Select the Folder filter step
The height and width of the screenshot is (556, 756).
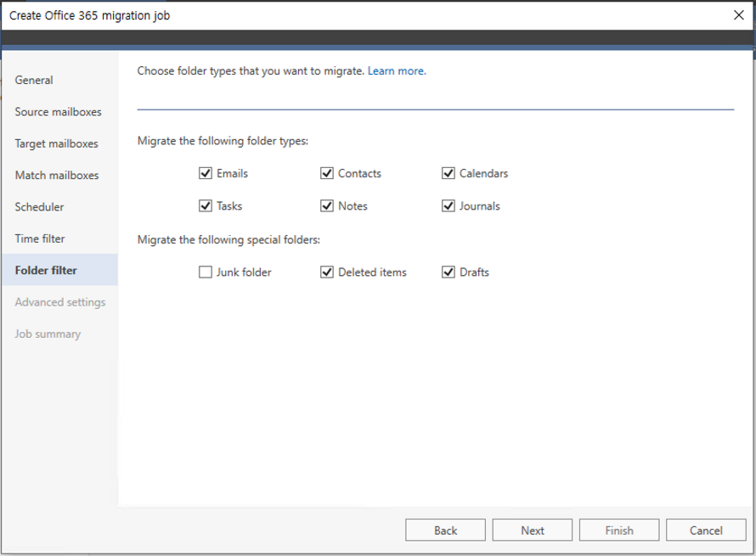(59, 270)
